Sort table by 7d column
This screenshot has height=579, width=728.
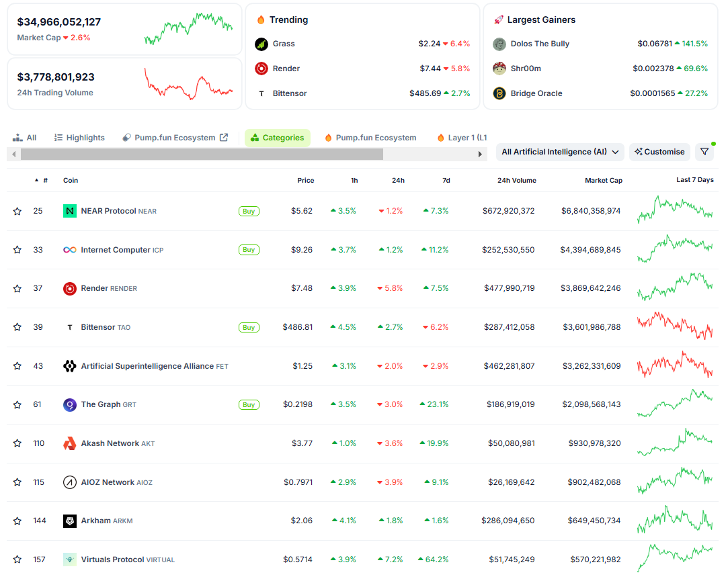[446, 181]
